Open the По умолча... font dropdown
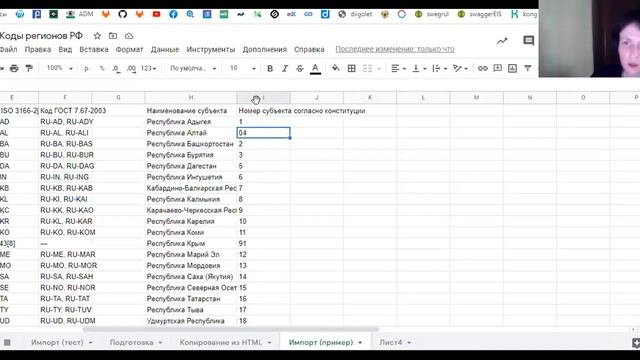Screen dimensions: 640x360 193,68
